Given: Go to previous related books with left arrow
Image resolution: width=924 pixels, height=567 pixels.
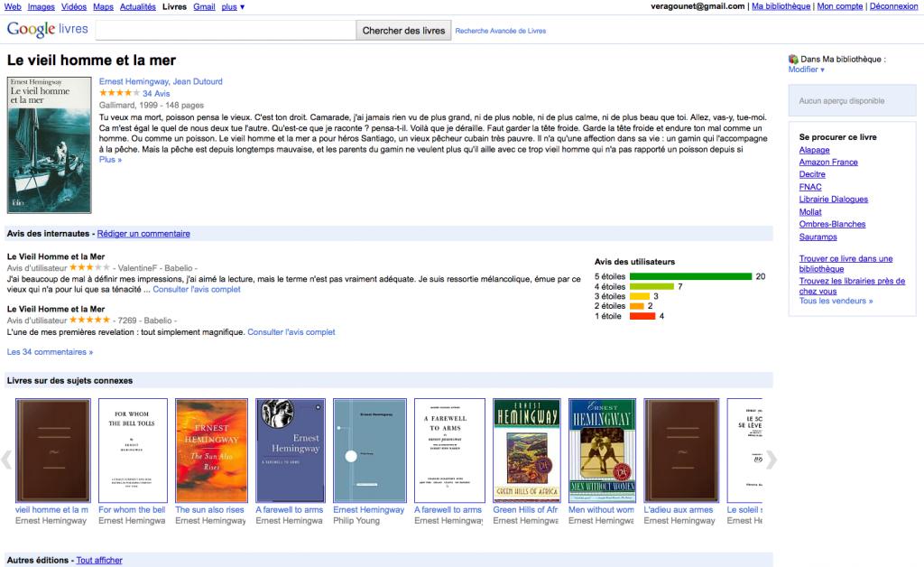Looking at the screenshot, I should (x=6, y=460).
